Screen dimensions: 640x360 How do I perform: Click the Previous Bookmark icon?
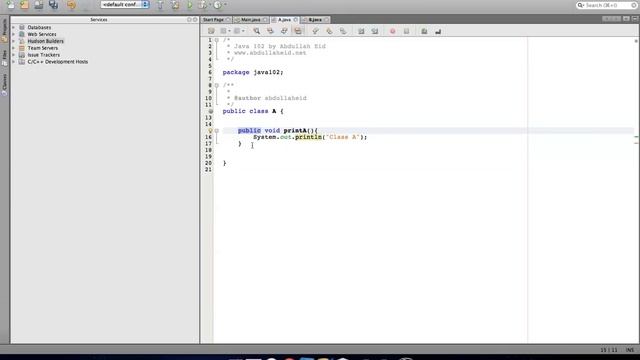tap(315, 31)
